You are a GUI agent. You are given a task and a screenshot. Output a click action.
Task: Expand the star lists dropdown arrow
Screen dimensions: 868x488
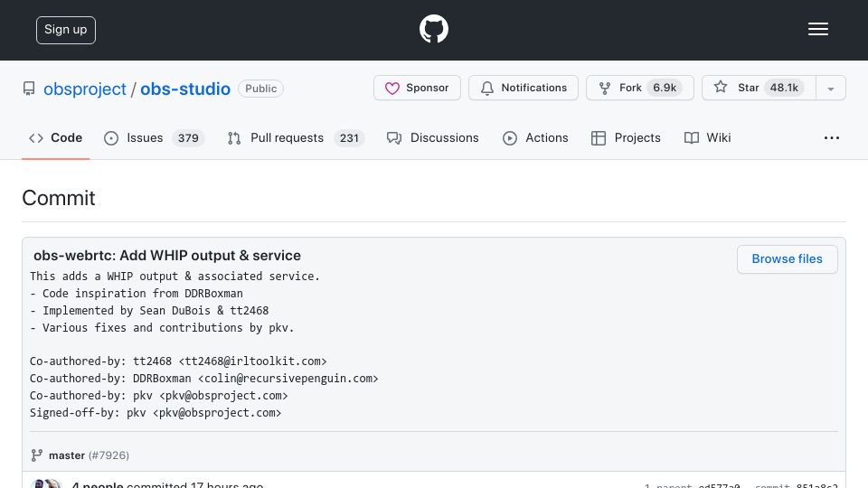[830, 89]
